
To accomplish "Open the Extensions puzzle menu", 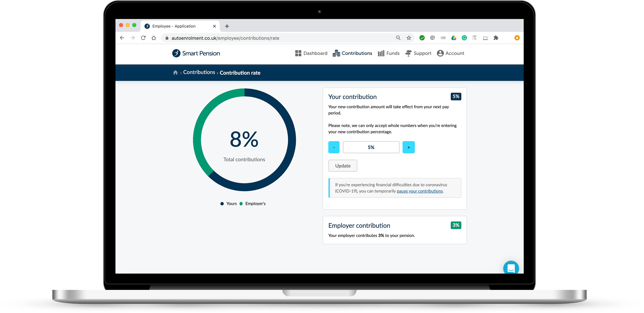I will click(496, 38).
